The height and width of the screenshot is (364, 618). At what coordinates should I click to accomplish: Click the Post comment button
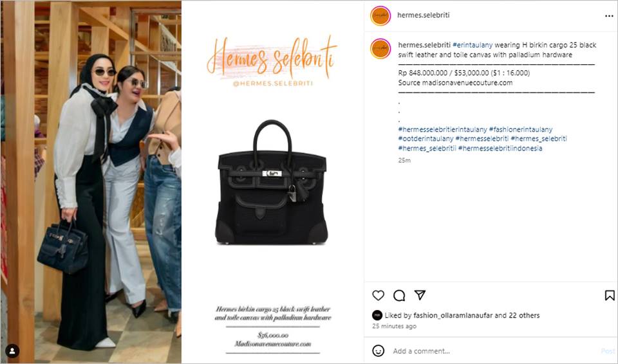pyautogui.click(x=607, y=351)
